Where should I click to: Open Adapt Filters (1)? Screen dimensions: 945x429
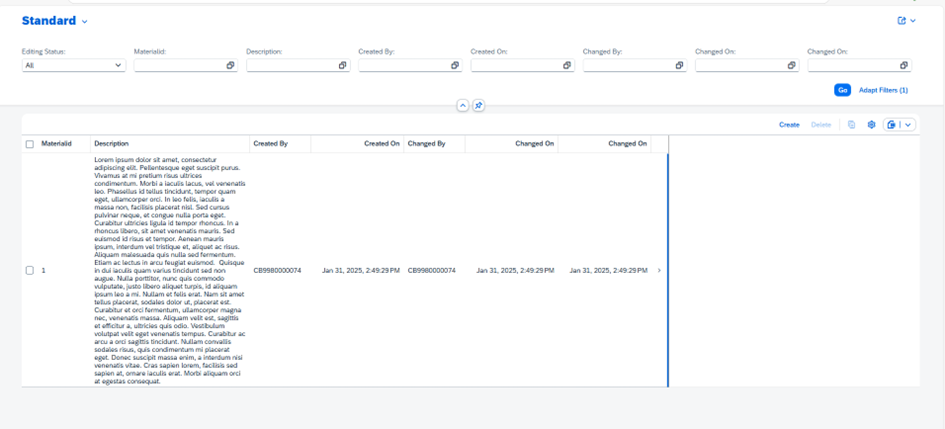click(x=883, y=90)
